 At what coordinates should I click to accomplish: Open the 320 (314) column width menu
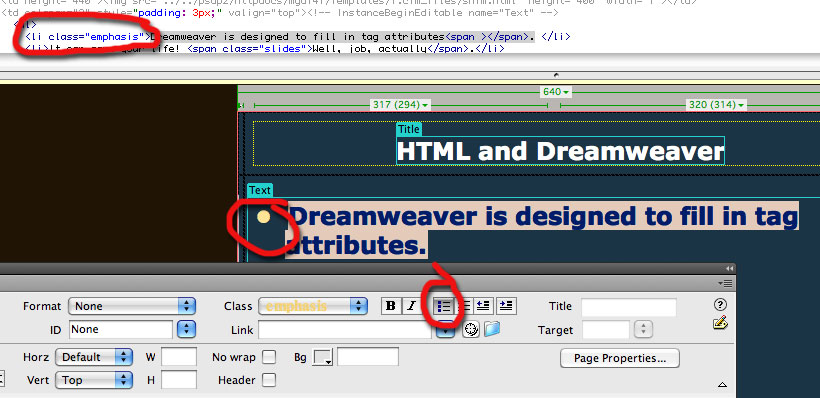tap(716, 105)
